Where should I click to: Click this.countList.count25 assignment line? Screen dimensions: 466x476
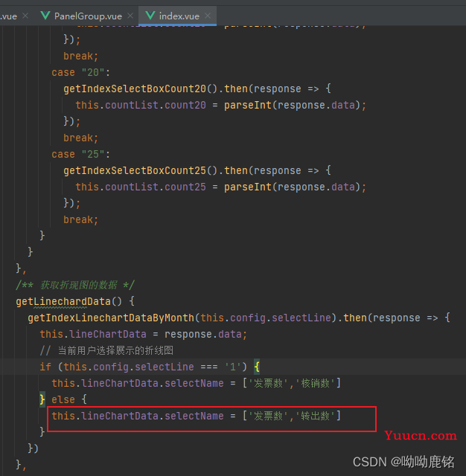221,187
